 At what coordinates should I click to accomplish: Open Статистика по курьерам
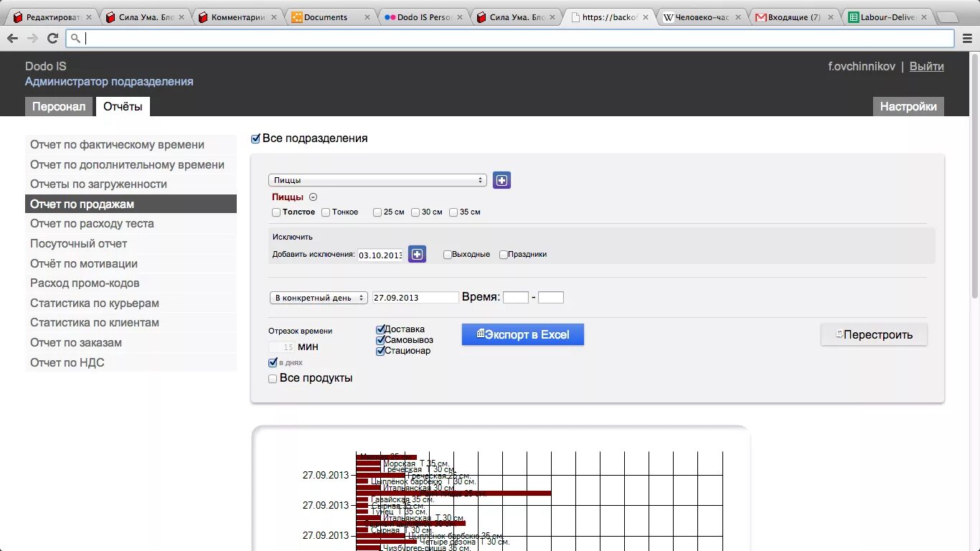[131, 303]
